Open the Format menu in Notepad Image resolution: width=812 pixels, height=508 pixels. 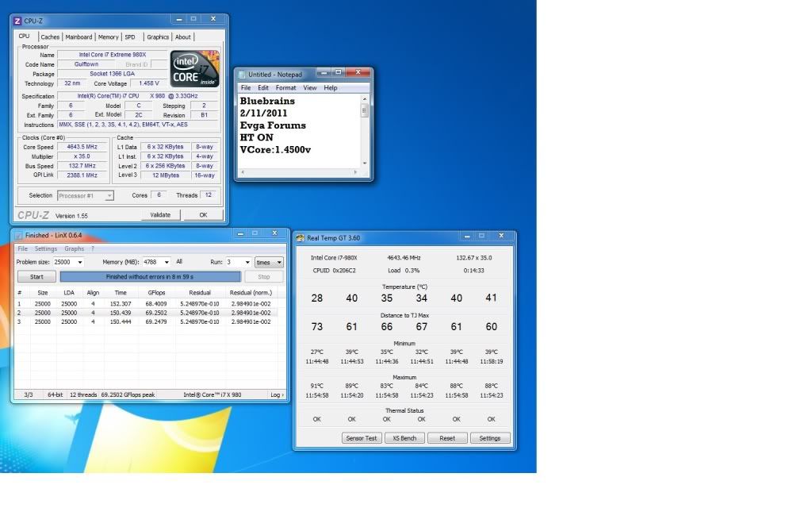pyautogui.click(x=285, y=88)
